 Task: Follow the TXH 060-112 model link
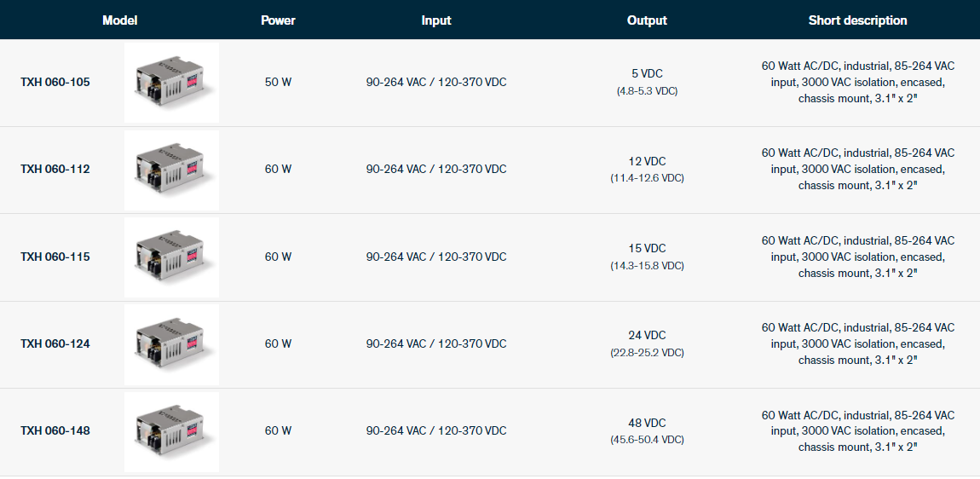tap(55, 169)
